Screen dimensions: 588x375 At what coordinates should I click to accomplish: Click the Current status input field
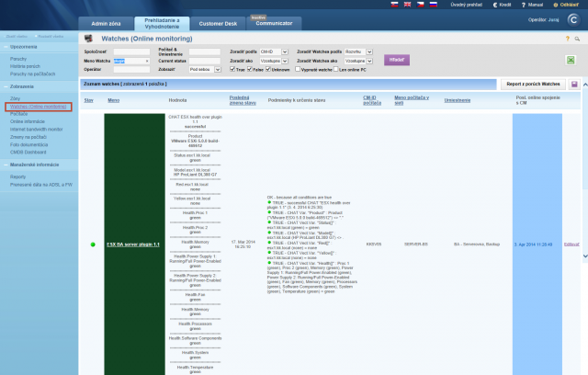point(204,61)
